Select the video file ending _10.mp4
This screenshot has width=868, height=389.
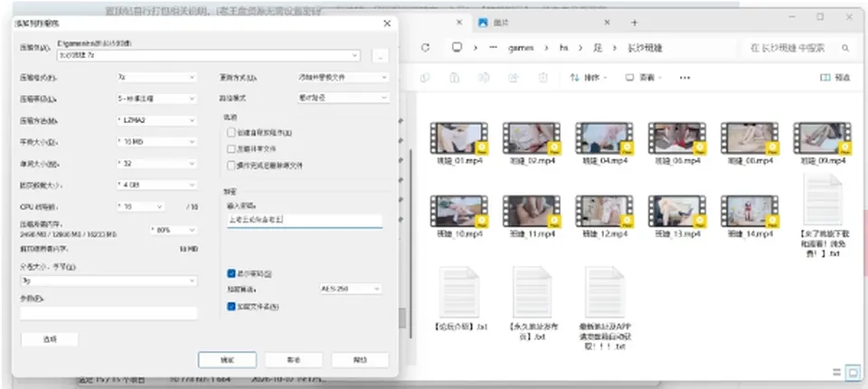(459, 217)
